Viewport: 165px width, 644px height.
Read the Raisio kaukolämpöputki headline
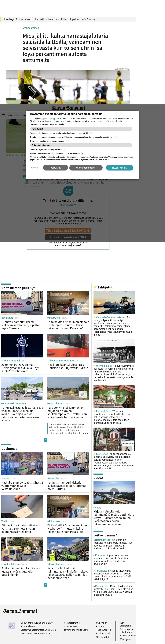click(x=67, y=412)
